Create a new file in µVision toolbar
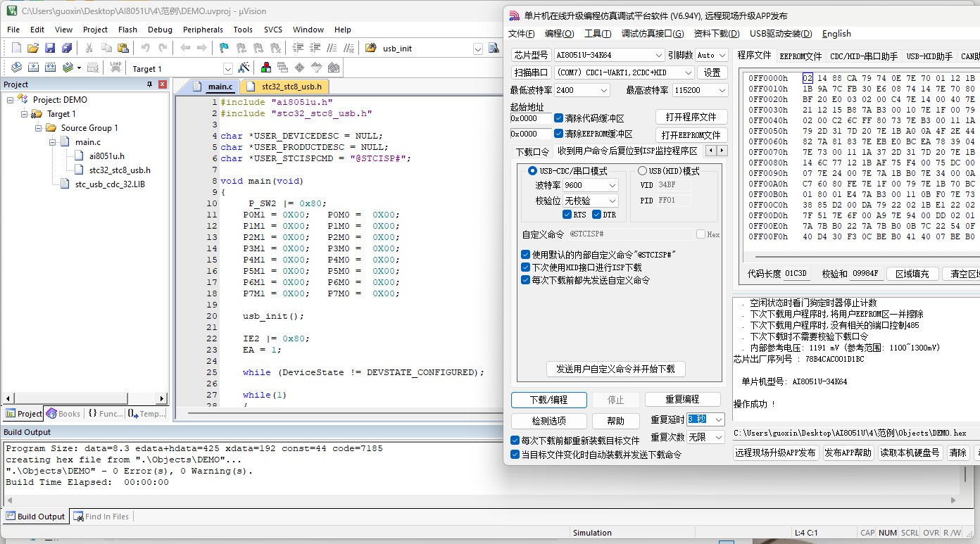 pos(17,48)
